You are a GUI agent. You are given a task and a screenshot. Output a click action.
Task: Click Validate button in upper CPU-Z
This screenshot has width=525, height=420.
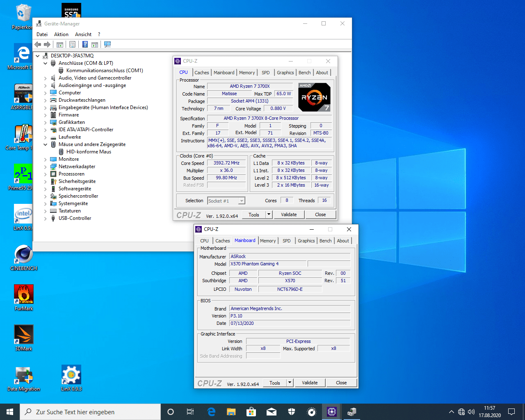(x=289, y=215)
